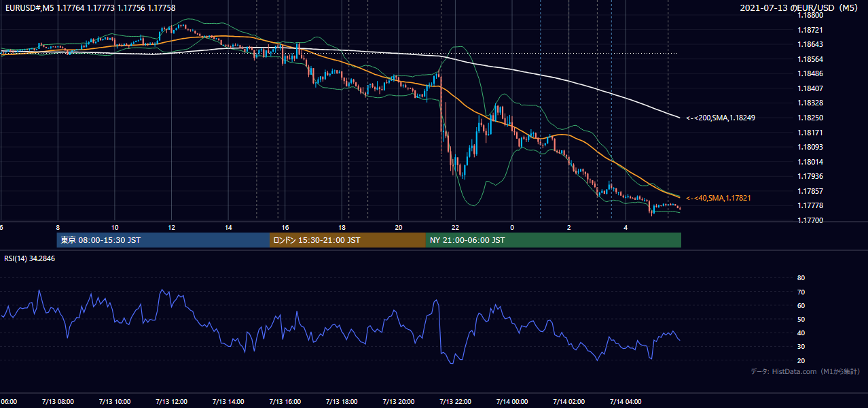Click price axis value 1.17700
The height and width of the screenshot is (408, 868).
click(x=810, y=220)
